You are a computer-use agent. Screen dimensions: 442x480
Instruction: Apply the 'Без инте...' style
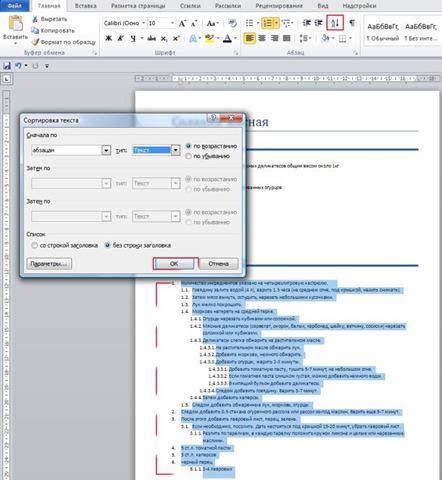[421, 32]
